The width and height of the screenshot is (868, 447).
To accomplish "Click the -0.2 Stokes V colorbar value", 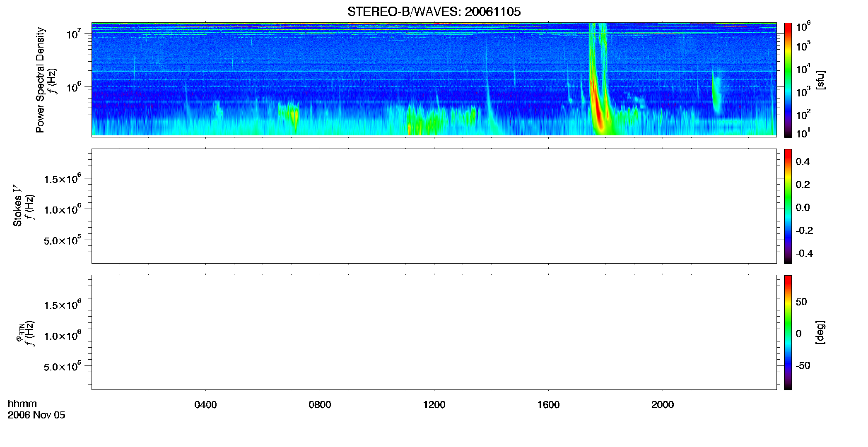I will (x=804, y=231).
